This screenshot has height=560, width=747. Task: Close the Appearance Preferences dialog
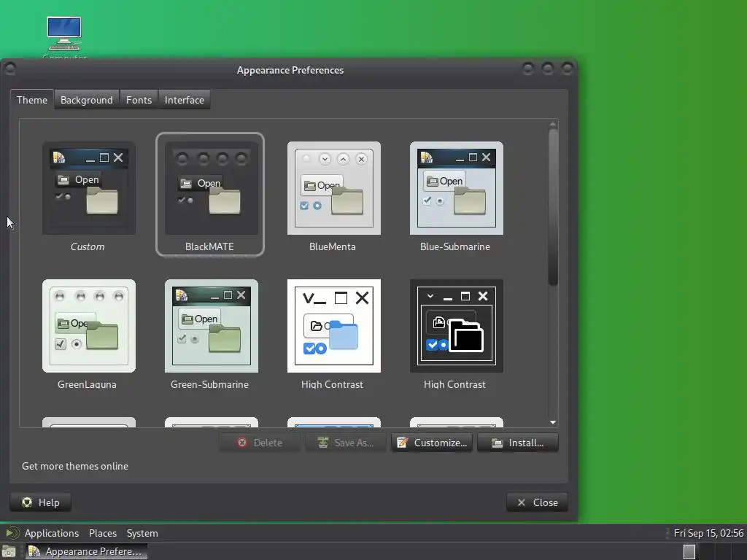coord(538,502)
